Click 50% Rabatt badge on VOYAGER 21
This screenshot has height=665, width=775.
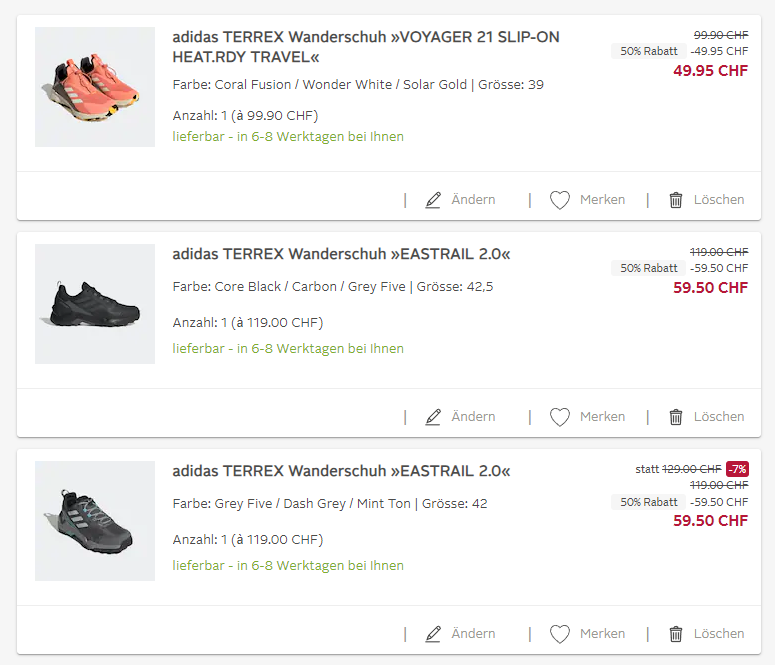point(648,51)
